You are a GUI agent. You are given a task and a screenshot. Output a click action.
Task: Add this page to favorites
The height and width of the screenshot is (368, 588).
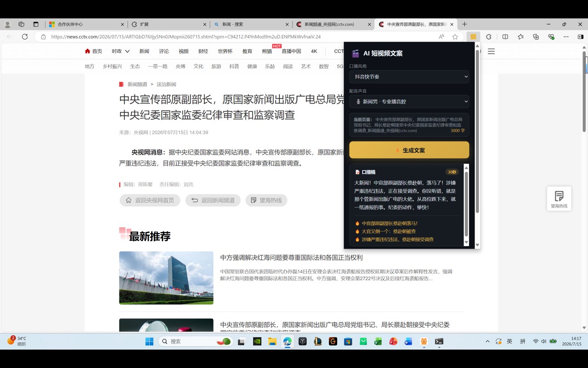pyautogui.click(x=455, y=37)
